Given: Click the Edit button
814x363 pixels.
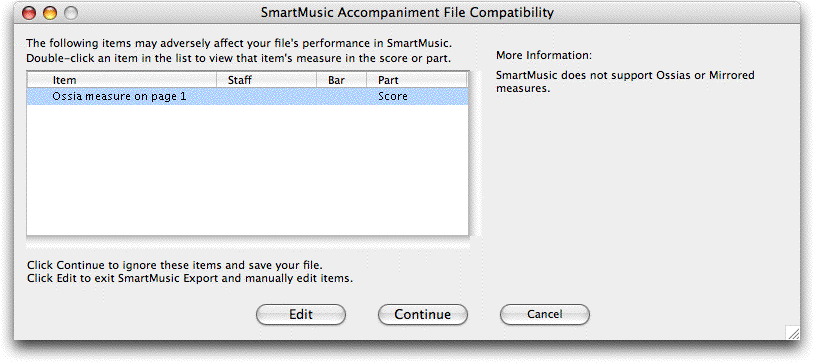Looking at the screenshot, I should (x=301, y=315).
